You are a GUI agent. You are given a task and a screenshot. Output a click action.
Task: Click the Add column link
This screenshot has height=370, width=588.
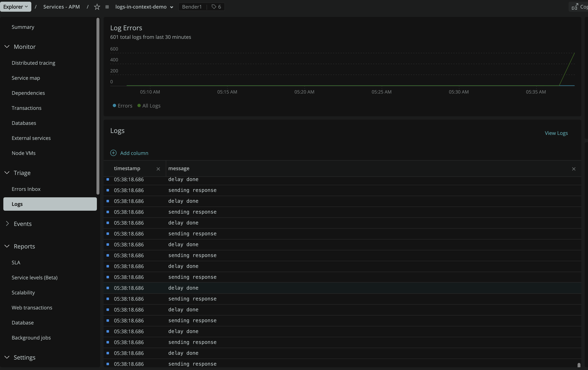click(x=134, y=153)
